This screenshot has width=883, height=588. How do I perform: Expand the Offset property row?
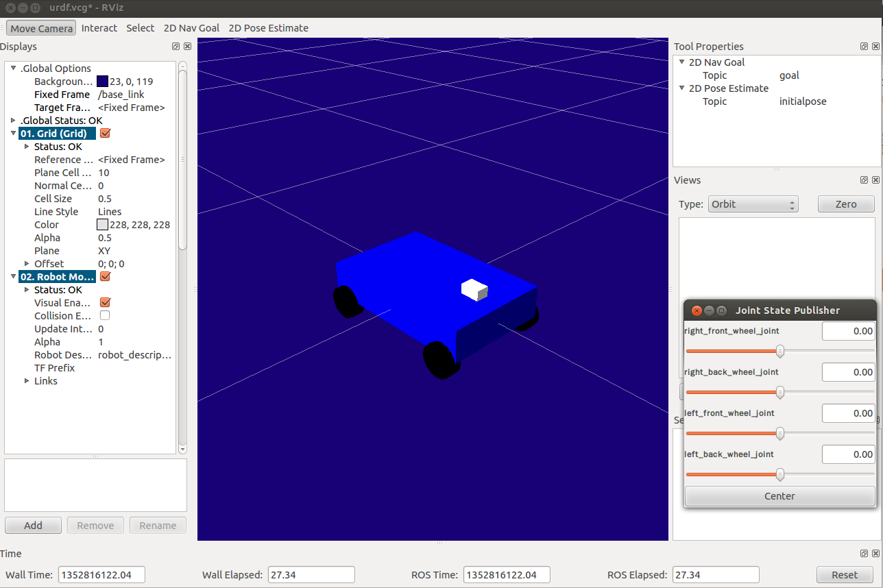27,264
